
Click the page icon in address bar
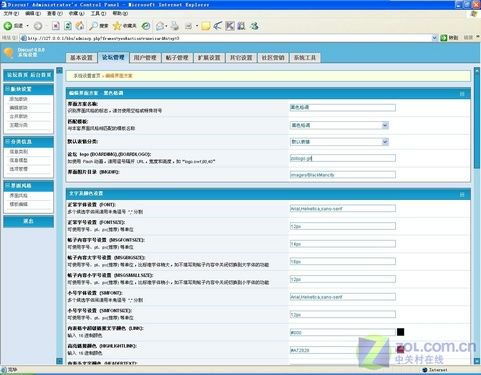(24, 38)
